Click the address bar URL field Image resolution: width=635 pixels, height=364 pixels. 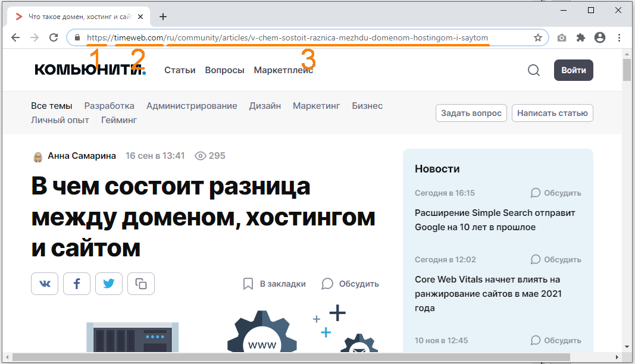click(x=309, y=37)
